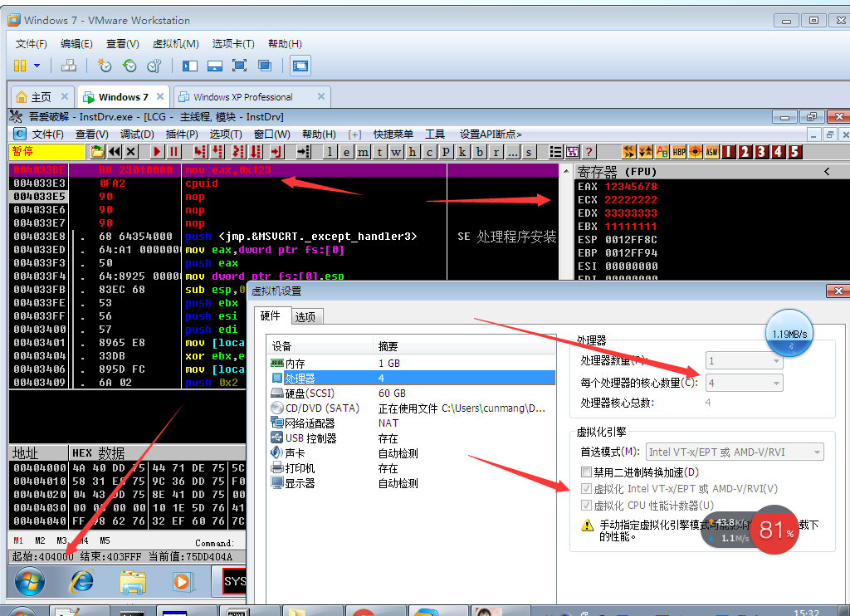Open the 设置API断点 menu
This screenshot has height=616, width=850.
click(491, 134)
